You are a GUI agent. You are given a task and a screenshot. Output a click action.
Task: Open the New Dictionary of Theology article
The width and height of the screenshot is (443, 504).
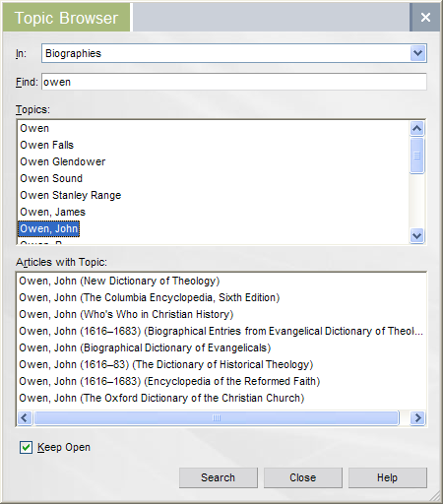tap(119, 281)
